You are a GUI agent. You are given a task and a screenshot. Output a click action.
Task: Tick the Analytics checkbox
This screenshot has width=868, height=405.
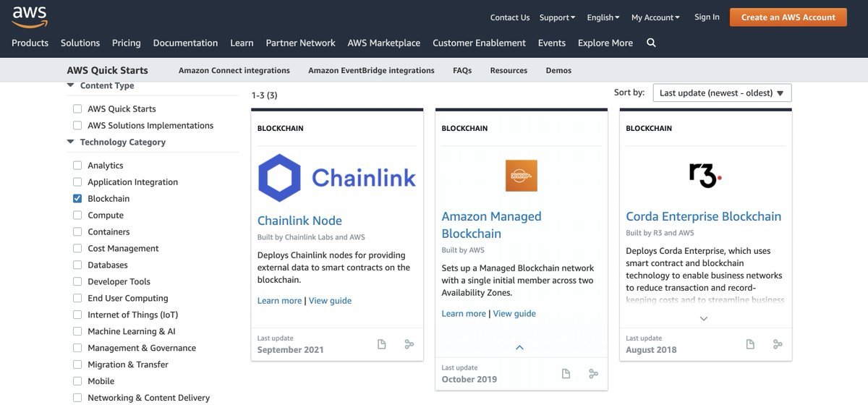click(x=77, y=166)
